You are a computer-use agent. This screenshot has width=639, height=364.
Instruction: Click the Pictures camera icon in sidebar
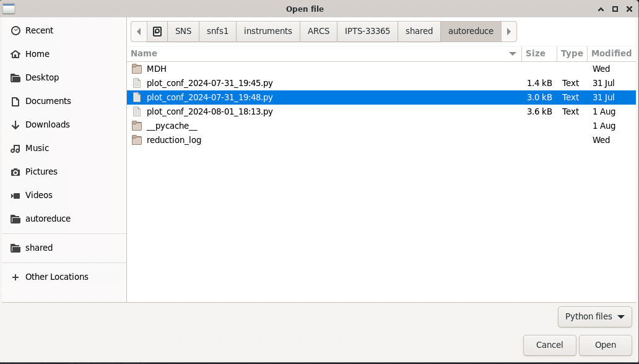(x=15, y=172)
